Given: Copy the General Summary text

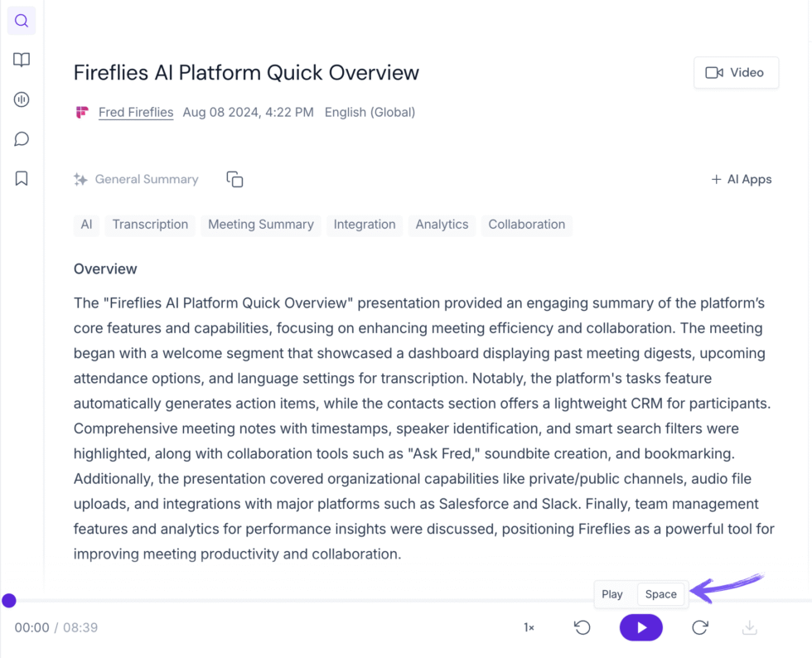Looking at the screenshot, I should pos(234,179).
